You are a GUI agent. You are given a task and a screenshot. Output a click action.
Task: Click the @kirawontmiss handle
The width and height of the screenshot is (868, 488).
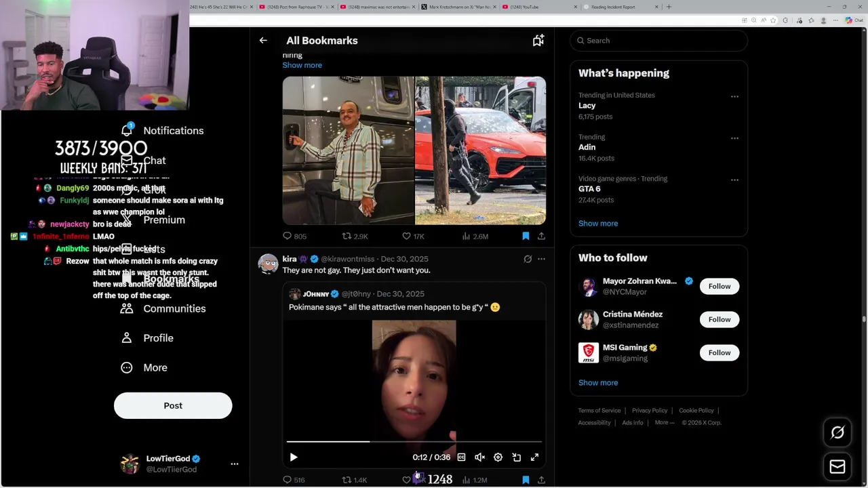(x=347, y=259)
